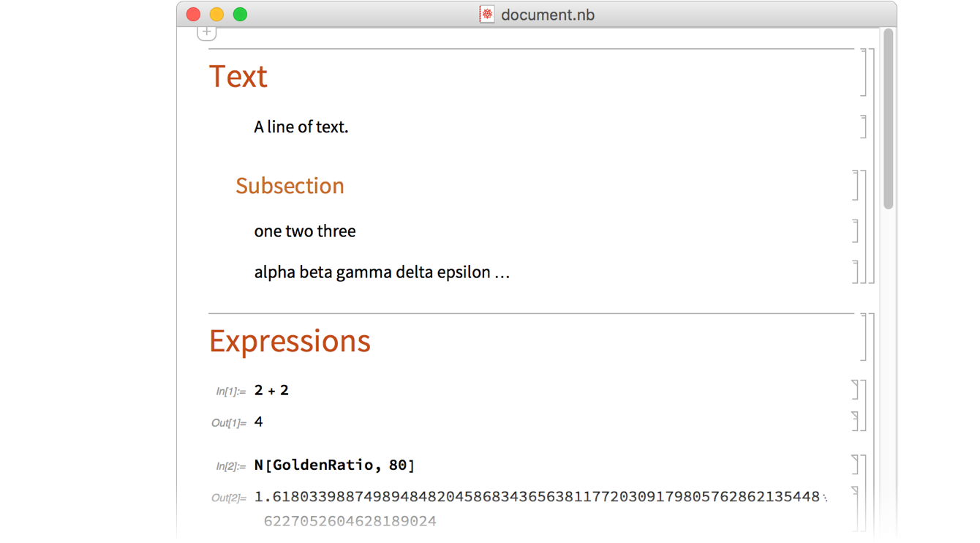The height and width of the screenshot is (543, 980).
Task: Select the Out[1] output cell bracket
Action: (854, 421)
